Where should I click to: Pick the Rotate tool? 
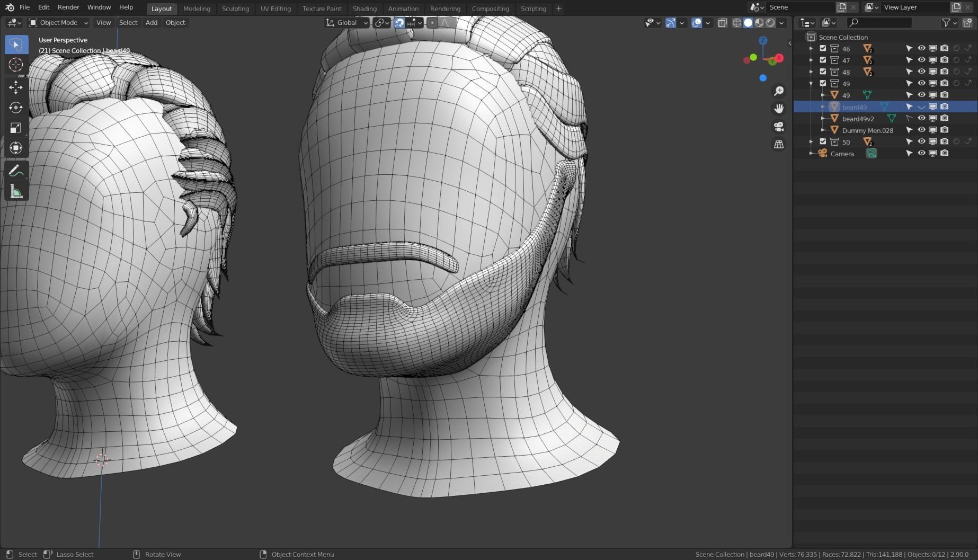tap(16, 108)
